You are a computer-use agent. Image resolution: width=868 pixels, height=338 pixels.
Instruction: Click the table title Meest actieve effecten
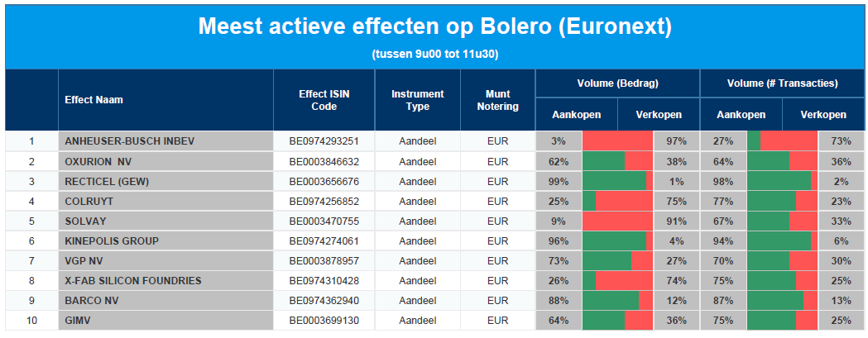coord(434,26)
